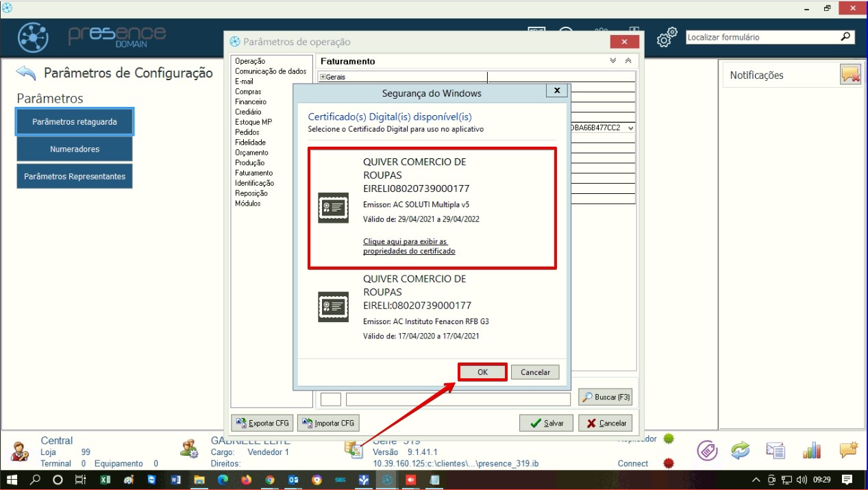868x490 pixels.
Task: Select Fidelidade in the parameters list
Action: 250,143
